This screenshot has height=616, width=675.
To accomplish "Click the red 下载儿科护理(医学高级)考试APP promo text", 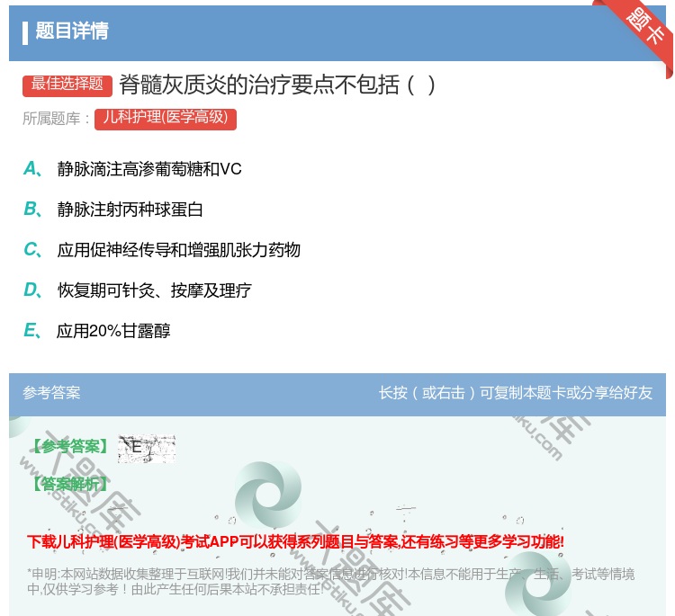I will 296,541.
